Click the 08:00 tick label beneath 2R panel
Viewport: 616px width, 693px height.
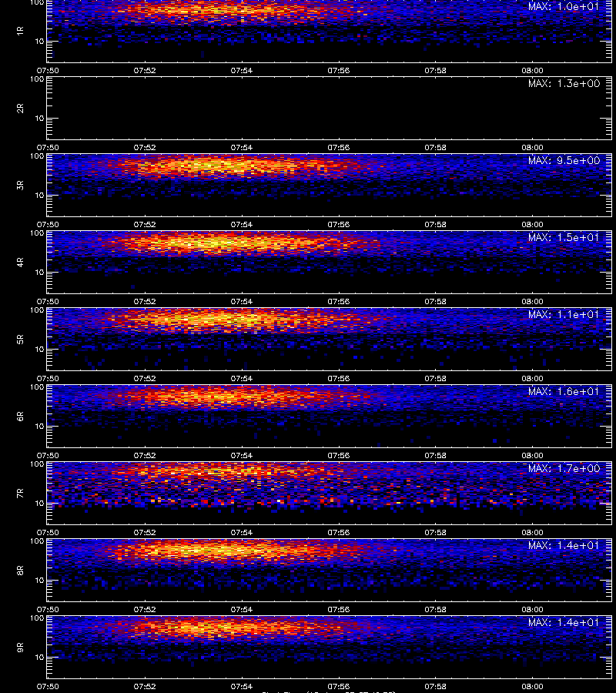coord(533,147)
